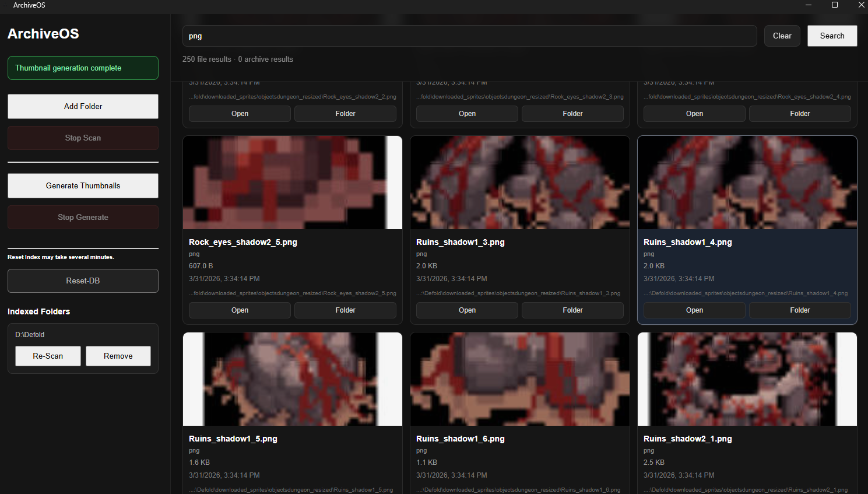
Task: Open Rock_eyes_shadow2_5.png file
Action: pyautogui.click(x=240, y=310)
